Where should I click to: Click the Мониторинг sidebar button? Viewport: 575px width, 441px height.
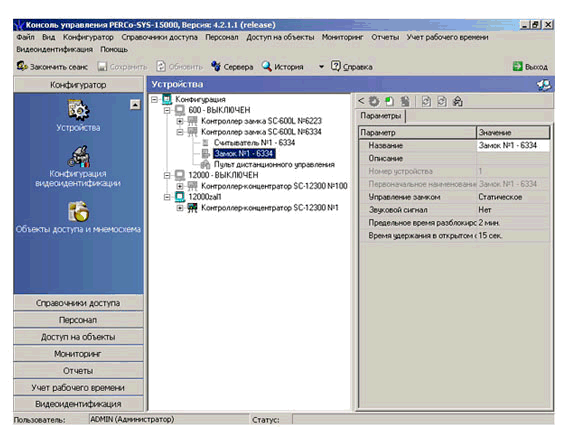(x=78, y=354)
